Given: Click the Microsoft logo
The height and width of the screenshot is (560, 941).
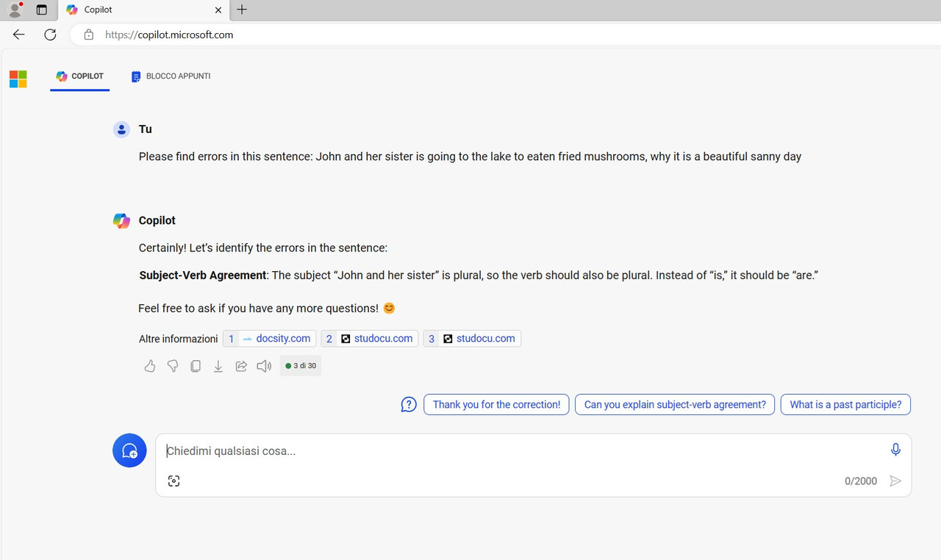Looking at the screenshot, I should [x=18, y=79].
